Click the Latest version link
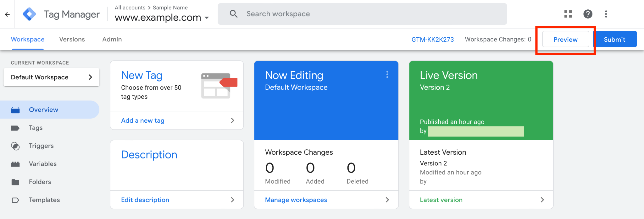Viewport: 644px width, 219px height. coord(441,200)
